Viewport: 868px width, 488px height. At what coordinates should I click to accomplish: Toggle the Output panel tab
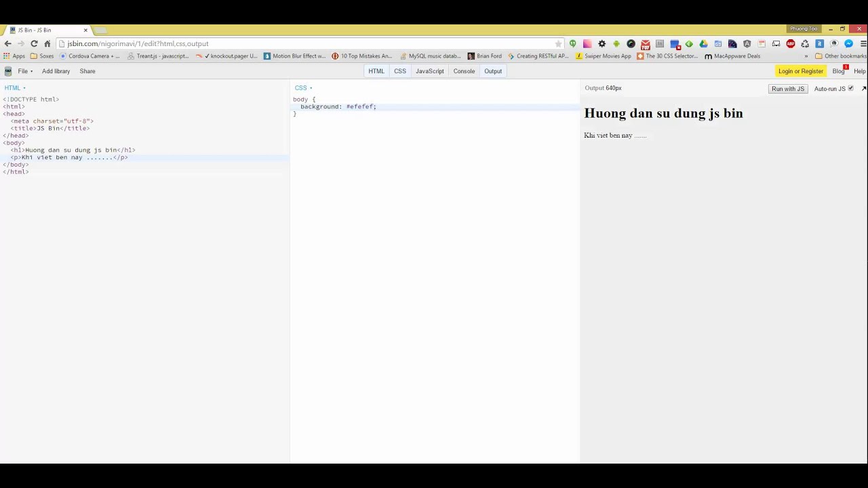point(493,71)
